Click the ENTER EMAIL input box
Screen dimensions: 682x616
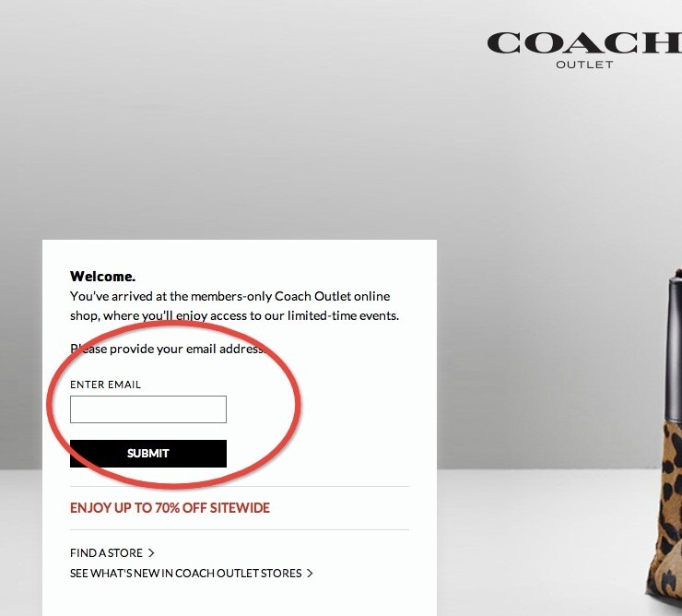[x=148, y=409]
